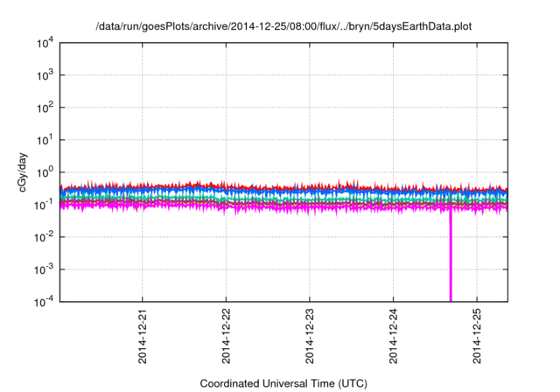Screen dimensions: 560x392
Task: Click the magenta vertical dropout spike
Action: coord(451,255)
